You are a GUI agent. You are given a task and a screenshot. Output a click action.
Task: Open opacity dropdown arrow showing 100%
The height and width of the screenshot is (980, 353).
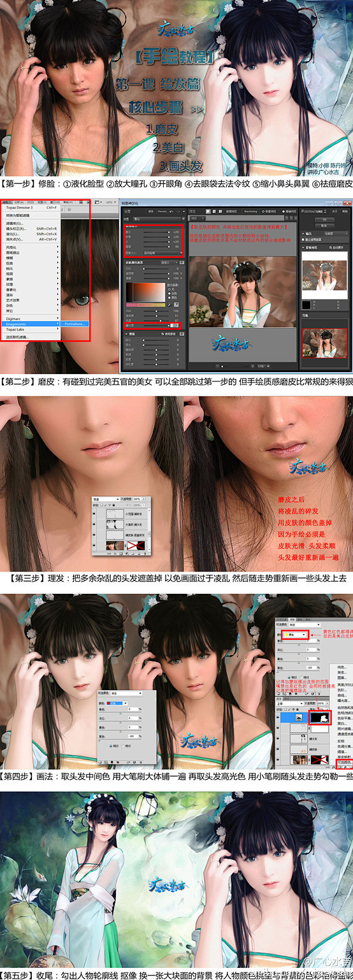pyautogui.click(x=144, y=499)
